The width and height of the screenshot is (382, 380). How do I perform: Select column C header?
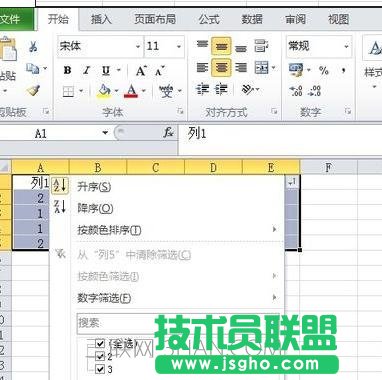156,167
